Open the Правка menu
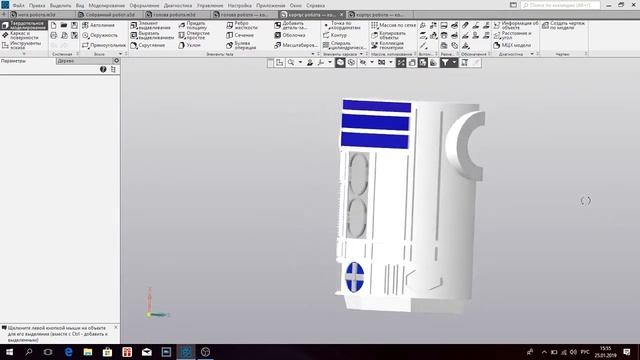This screenshot has width=640, height=360. 37,6
